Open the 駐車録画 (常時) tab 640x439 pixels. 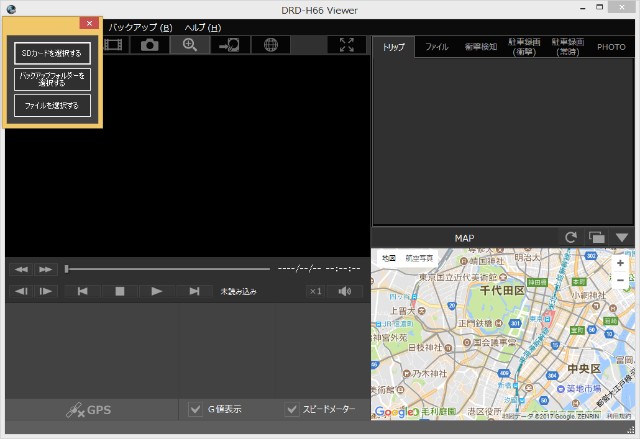(568, 47)
